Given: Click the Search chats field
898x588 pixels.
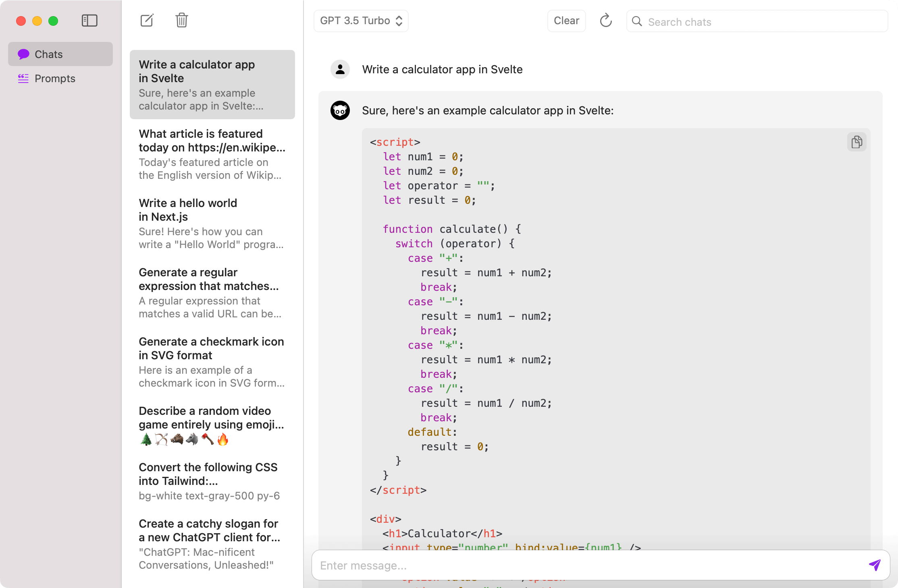Looking at the screenshot, I should click(762, 22).
